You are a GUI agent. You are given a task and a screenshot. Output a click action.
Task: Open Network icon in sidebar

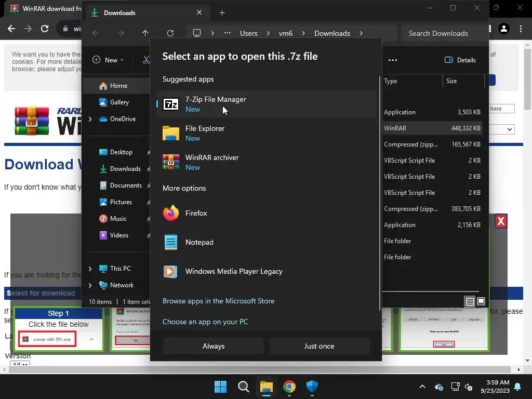point(103,285)
